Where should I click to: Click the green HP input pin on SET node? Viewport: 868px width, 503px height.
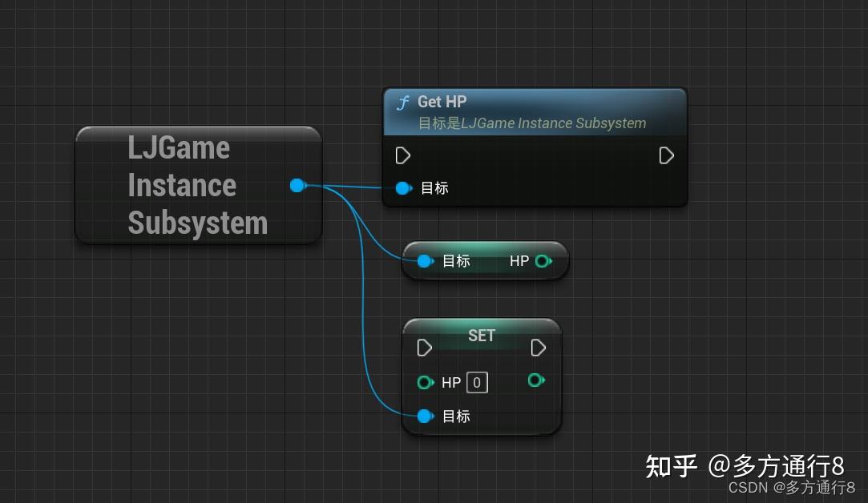(426, 382)
